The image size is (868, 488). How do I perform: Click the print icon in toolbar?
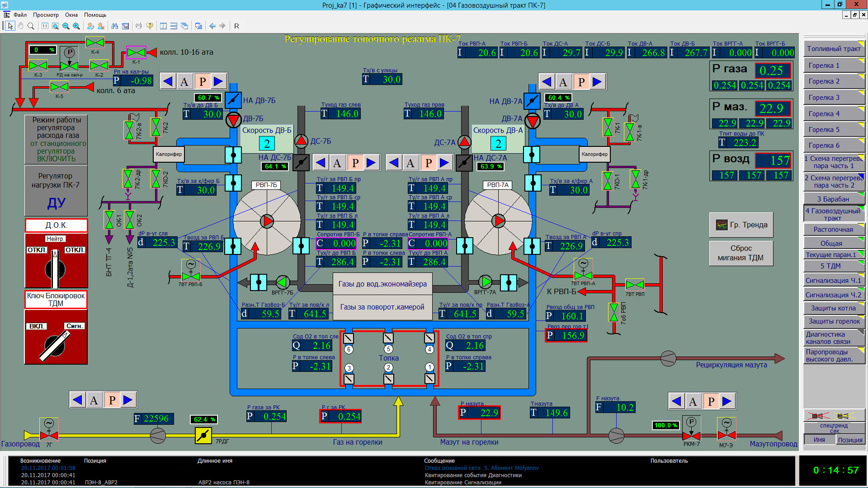point(139,26)
